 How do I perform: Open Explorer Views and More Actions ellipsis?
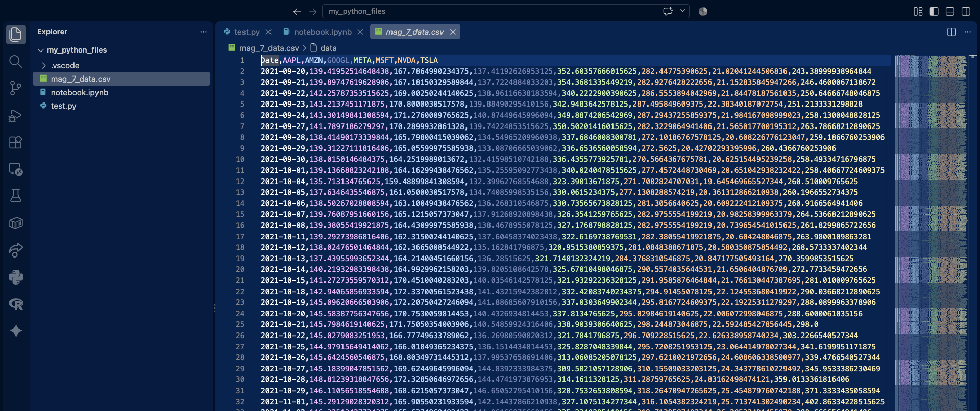coord(203,32)
